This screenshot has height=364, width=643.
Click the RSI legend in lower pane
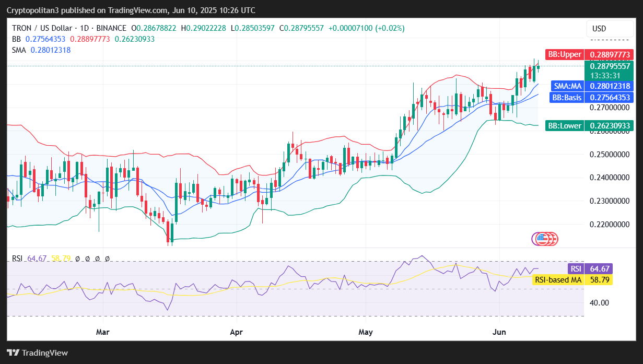(x=17, y=258)
